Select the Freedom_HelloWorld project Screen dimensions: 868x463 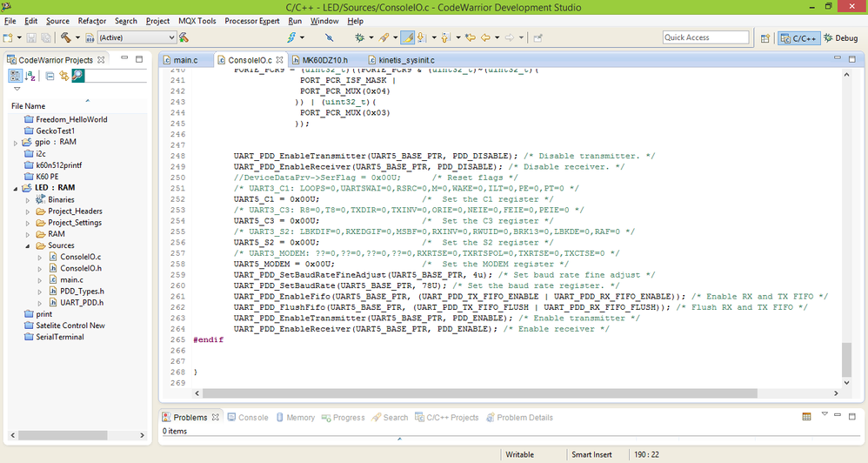click(71, 119)
